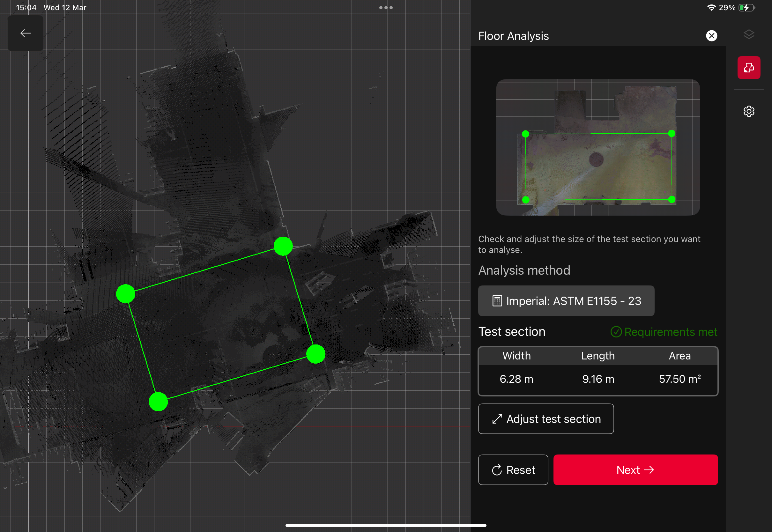Select left green corner handle of test section
The image size is (772, 532).
[x=126, y=294]
